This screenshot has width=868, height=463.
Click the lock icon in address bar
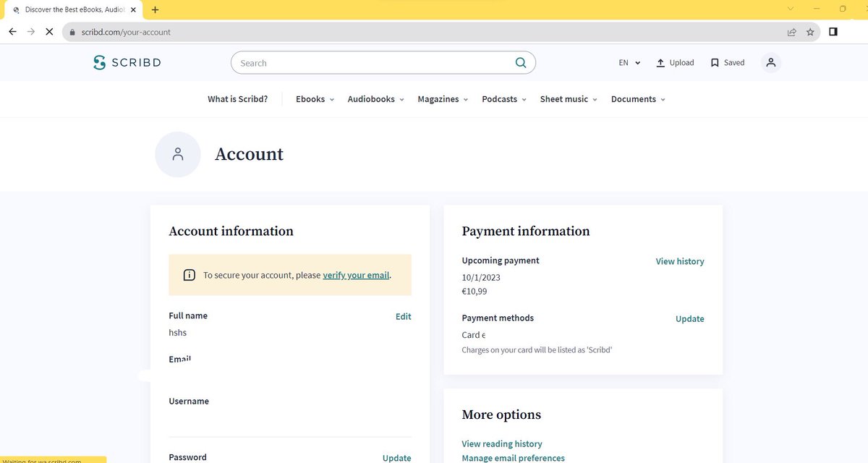72,32
